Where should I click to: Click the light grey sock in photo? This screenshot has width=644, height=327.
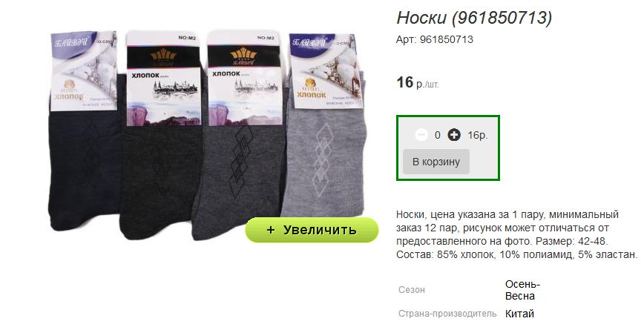click(x=323, y=160)
